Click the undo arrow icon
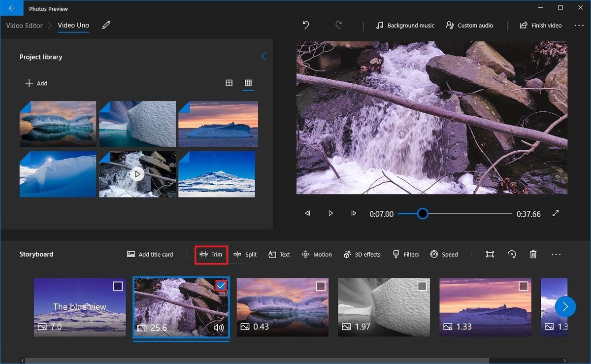This screenshot has height=364, width=591. (306, 25)
